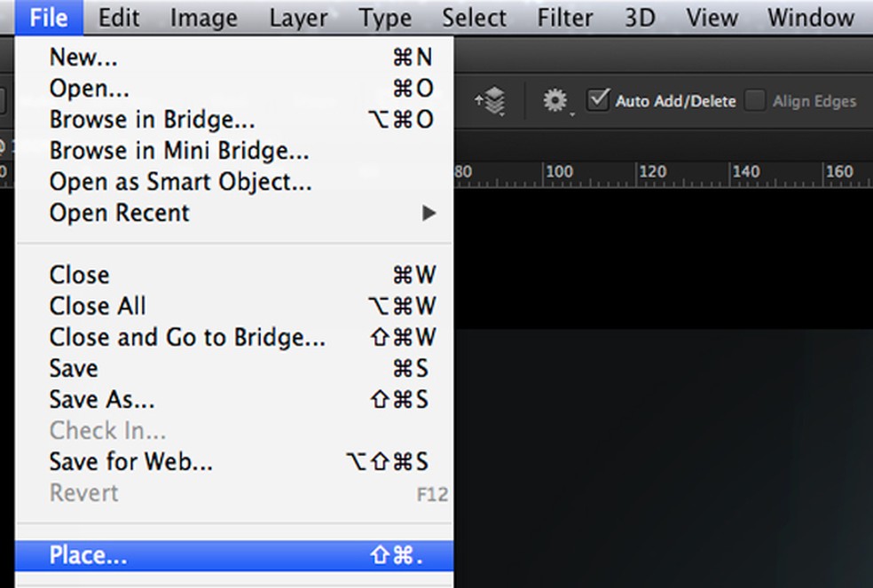The width and height of the screenshot is (873, 588).
Task: Click the gear settings icon in options bar
Action: pos(555,100)
